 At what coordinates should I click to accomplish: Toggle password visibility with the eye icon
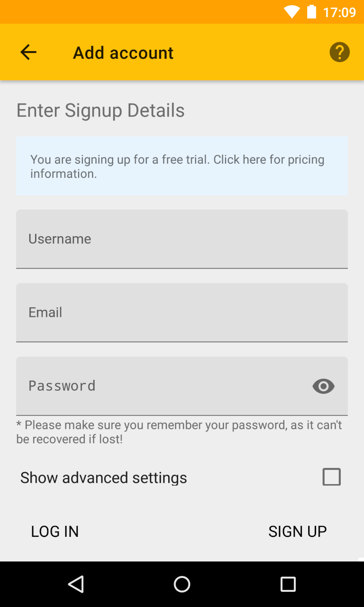(x=323, y=386)
